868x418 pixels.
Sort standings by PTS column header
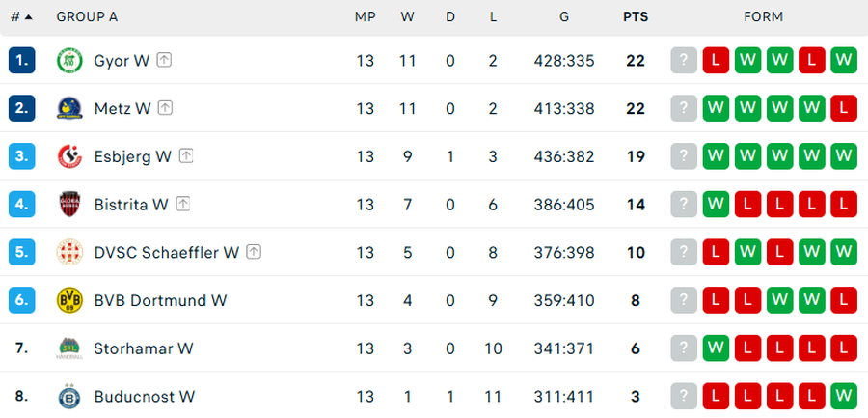click(x=636, y=16)
